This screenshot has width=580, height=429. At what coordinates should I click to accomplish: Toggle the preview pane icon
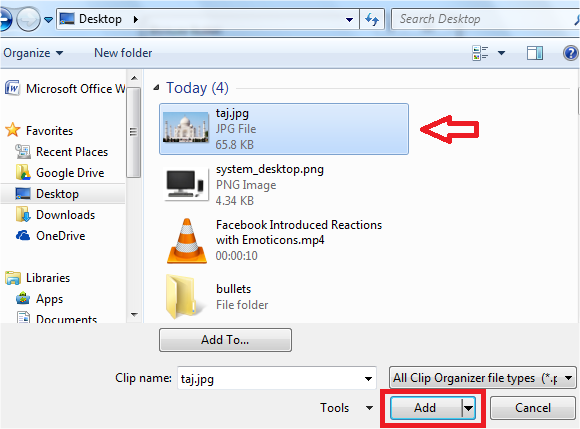(x=535, y=53)
